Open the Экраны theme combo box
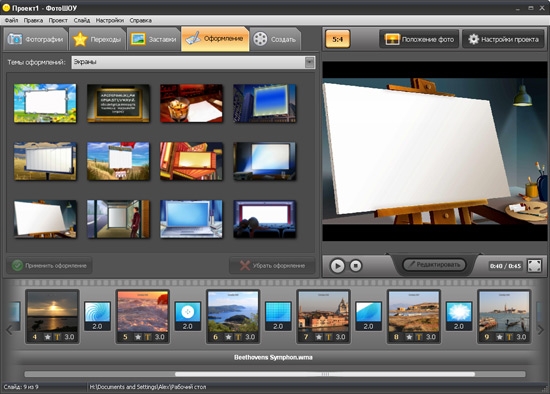The image size is (550, 394). tap(193, 62)
